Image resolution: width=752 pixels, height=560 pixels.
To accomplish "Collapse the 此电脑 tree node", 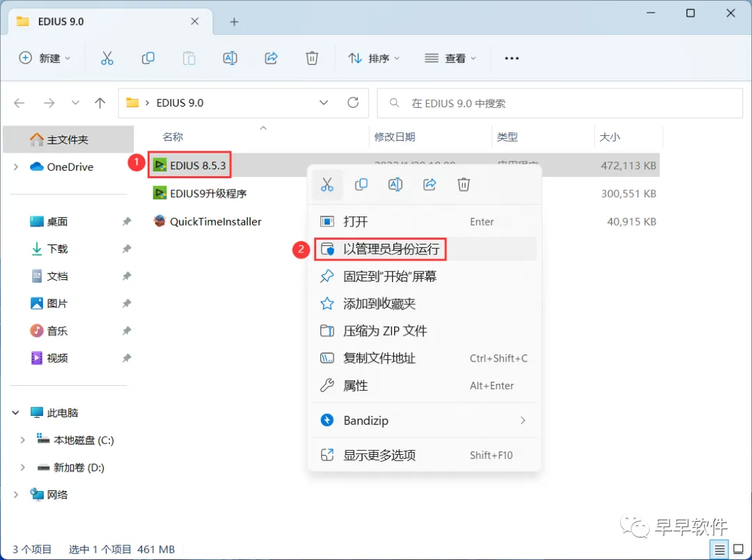I will pyautogui.click(x=16, y=412).
